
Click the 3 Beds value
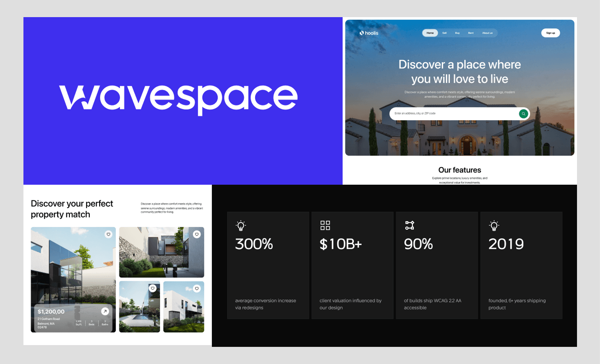pyautogui.click(x=92, y=323)
